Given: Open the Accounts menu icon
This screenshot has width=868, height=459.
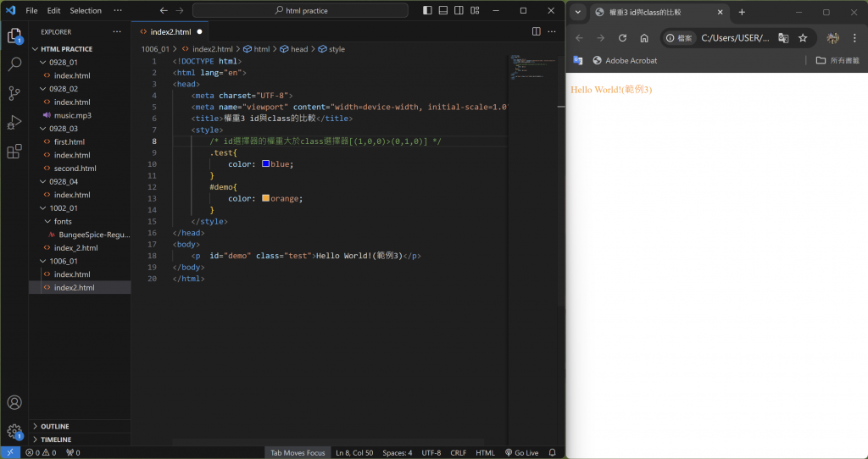Looking at the screenshot, I should (x=14, y=402).
